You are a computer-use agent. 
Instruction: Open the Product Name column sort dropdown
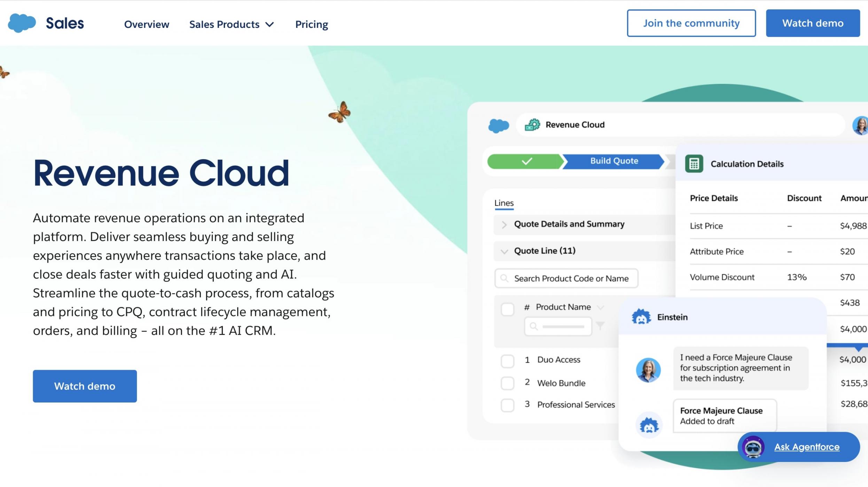[600, 308]
